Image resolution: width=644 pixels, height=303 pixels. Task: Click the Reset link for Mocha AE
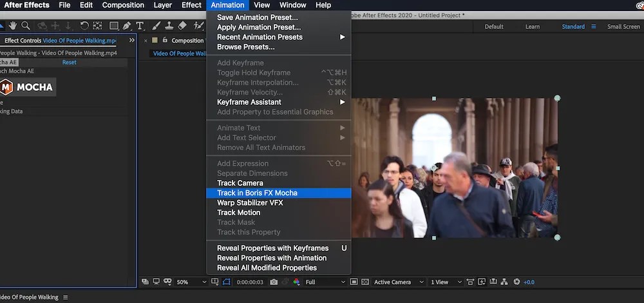(70, 63)
